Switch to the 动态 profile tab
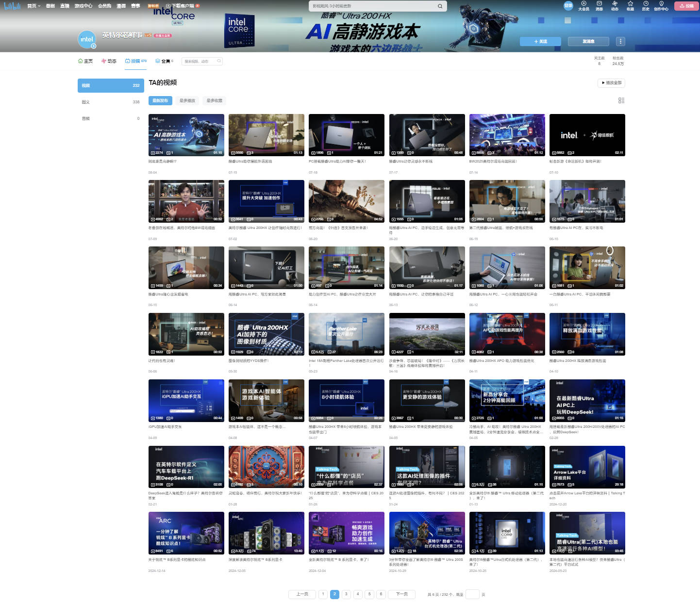This screenshot has width=700, height=603. pyautogui.click(x=109, y=61)
